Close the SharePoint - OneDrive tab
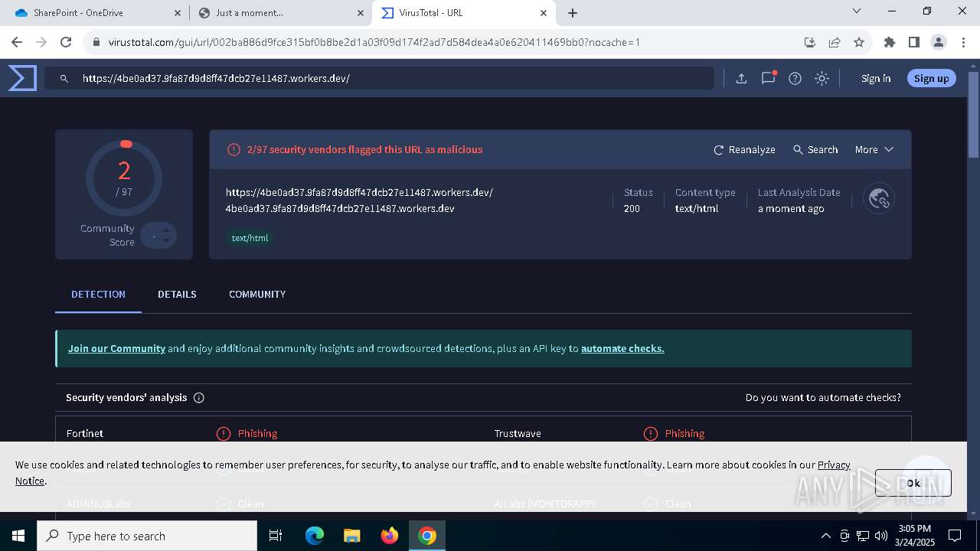 (x=177, y=13)
